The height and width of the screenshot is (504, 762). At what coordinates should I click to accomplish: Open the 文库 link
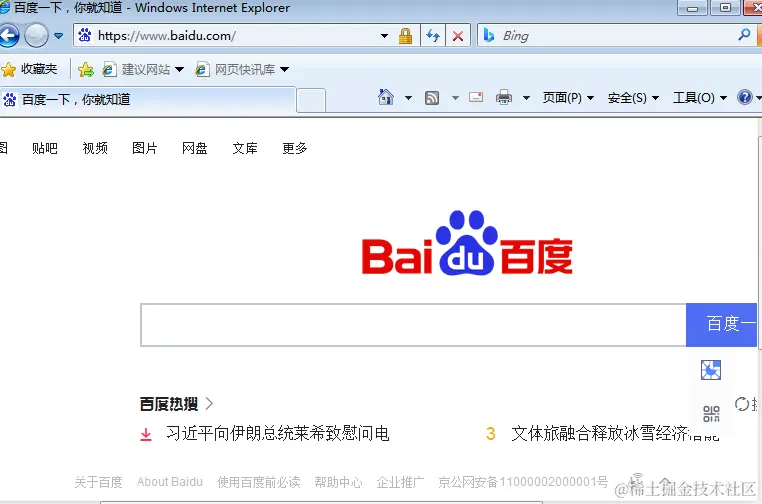click(245, 148)
